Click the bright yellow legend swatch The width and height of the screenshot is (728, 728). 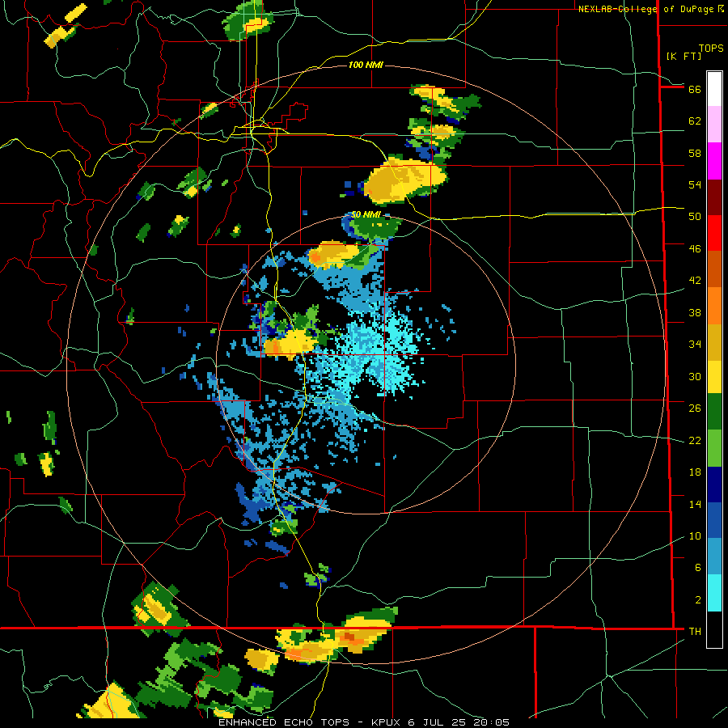[x=714, y=376]
